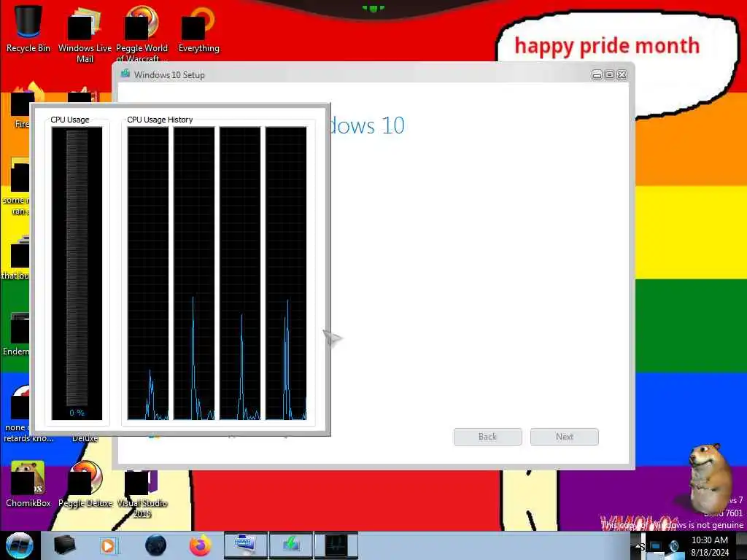Click the black box taskbar icon
This screenshot has height=560, width=747.
point(64,545)
